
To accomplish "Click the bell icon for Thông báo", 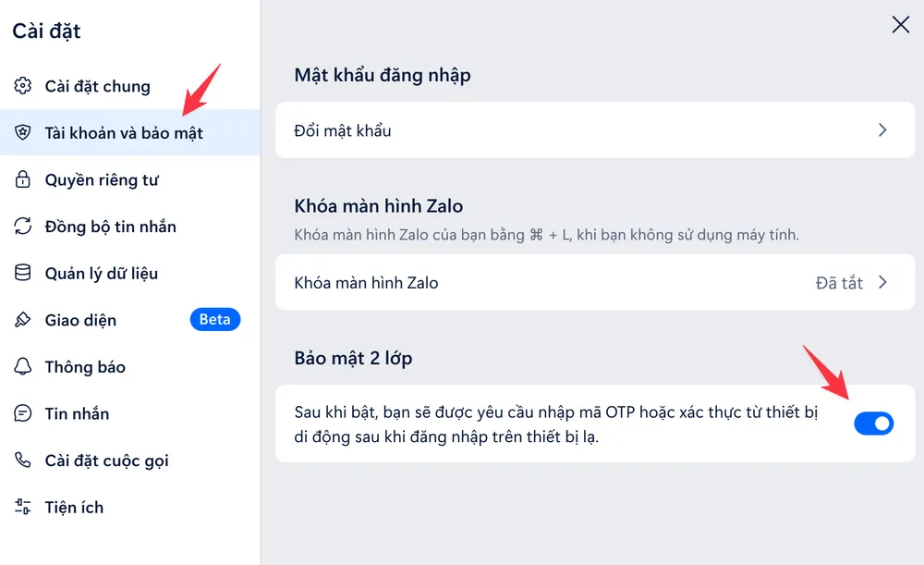I will pos(23,367).
